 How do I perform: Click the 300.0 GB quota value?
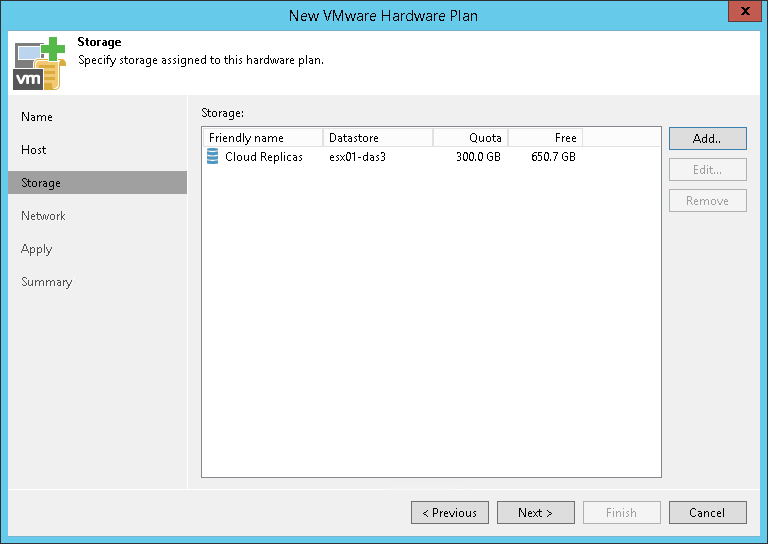(x=478, y=157)
